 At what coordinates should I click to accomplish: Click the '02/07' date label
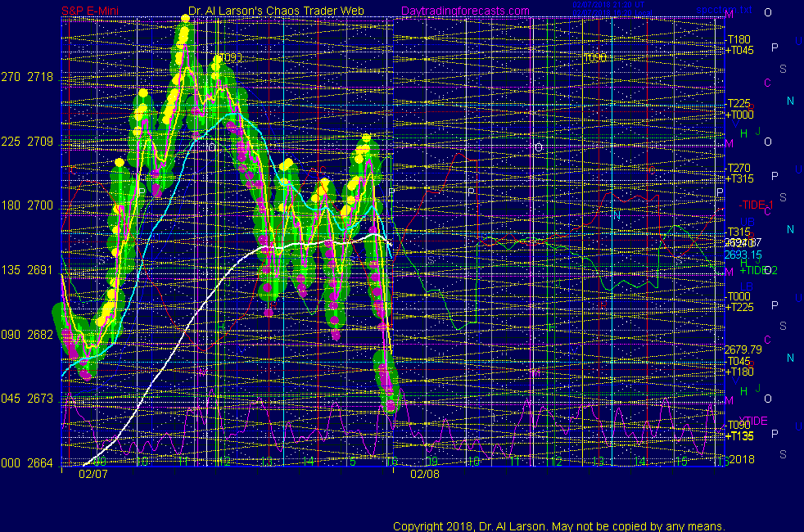point(93,474)
